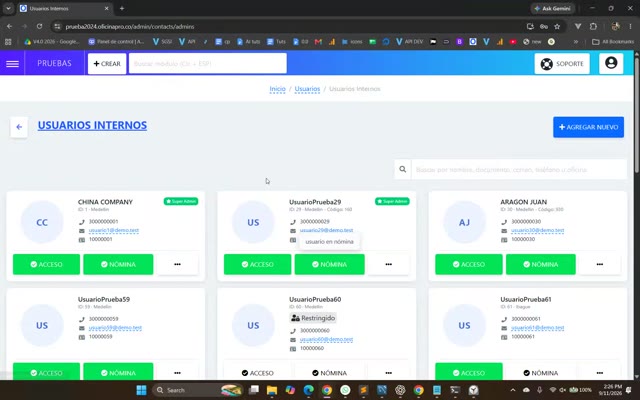Open the API DEV bookmark
This screenshot has width=640, height=400.
pyautogui.click(x=409, y=41)
